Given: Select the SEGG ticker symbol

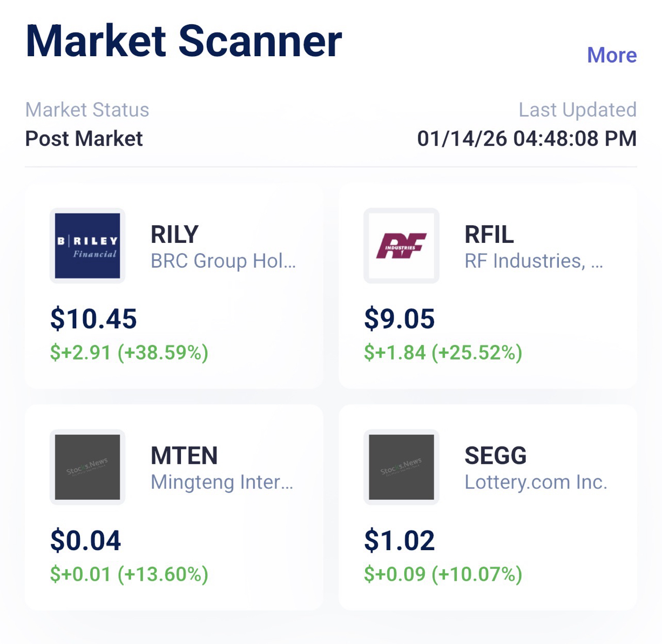Looking at the screenshot, I should [x=496, y=456].
